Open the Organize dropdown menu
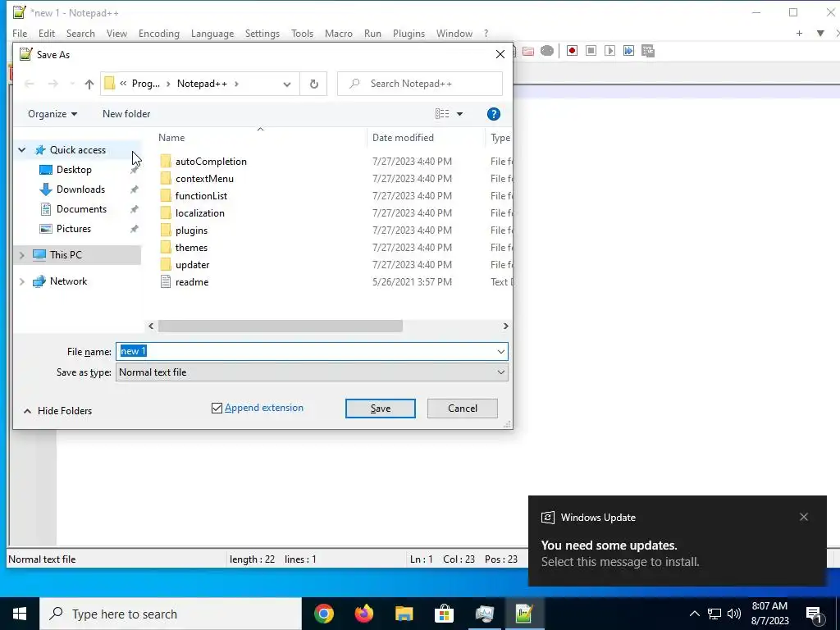Image resolution: width=840 pixels, height=630 pixels. click(52, 114)
